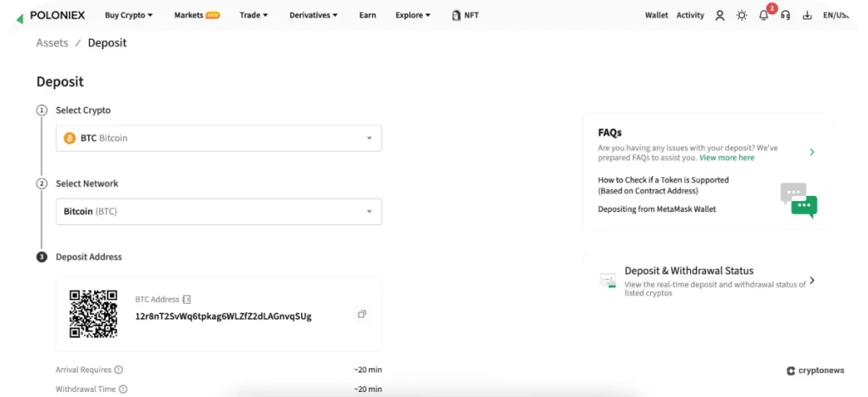Expand the Buy Crypto menu
The width and height of the screenshot is (868, 397).
pyautogui.click(x=129, y=15)
